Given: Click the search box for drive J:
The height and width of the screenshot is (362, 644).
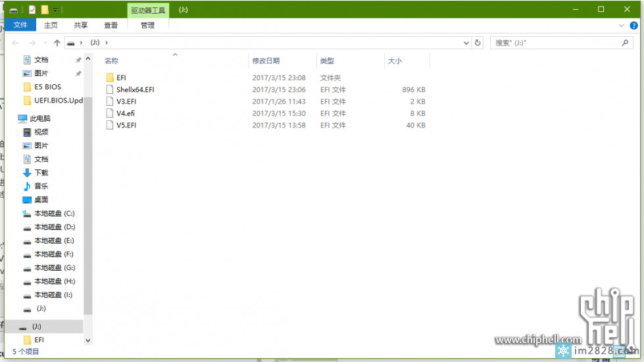Looking at the screenshot, I should (556, 43).
